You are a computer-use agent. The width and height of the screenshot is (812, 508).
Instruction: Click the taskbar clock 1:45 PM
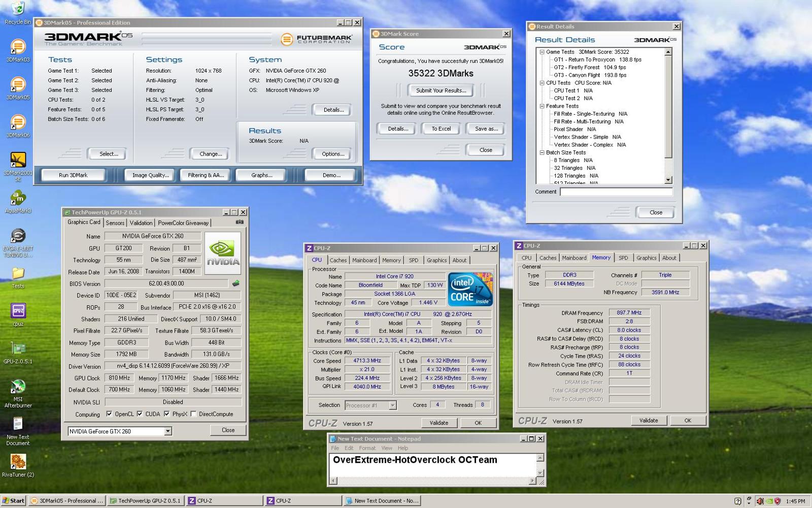coord(795,501)
